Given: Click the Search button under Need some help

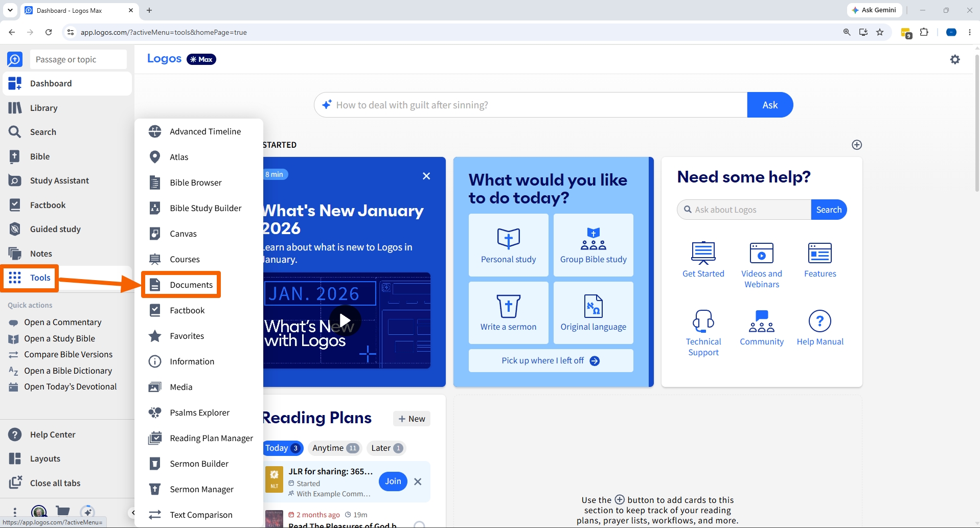Looking at the screenshot, I should click(x=829, y=210).
